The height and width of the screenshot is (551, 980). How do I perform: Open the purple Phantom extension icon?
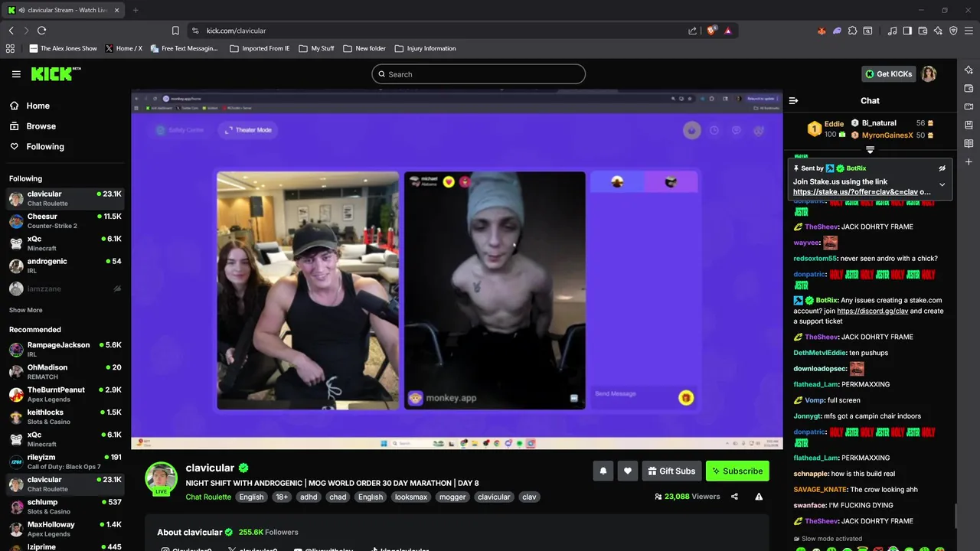click(837, 31)
